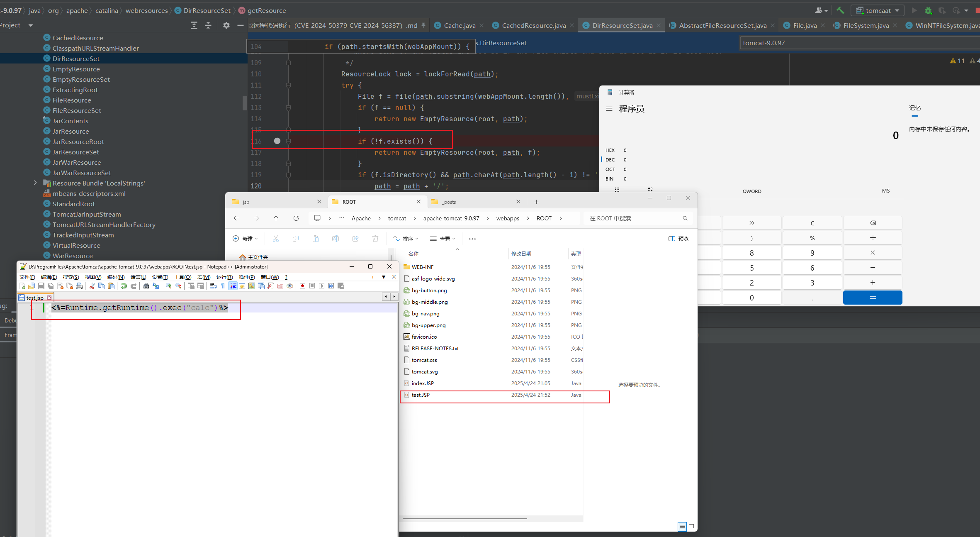This screenshot has height=537, width=980.
Task: Click expand all icon in Project panel
Action: click(194, 25)
